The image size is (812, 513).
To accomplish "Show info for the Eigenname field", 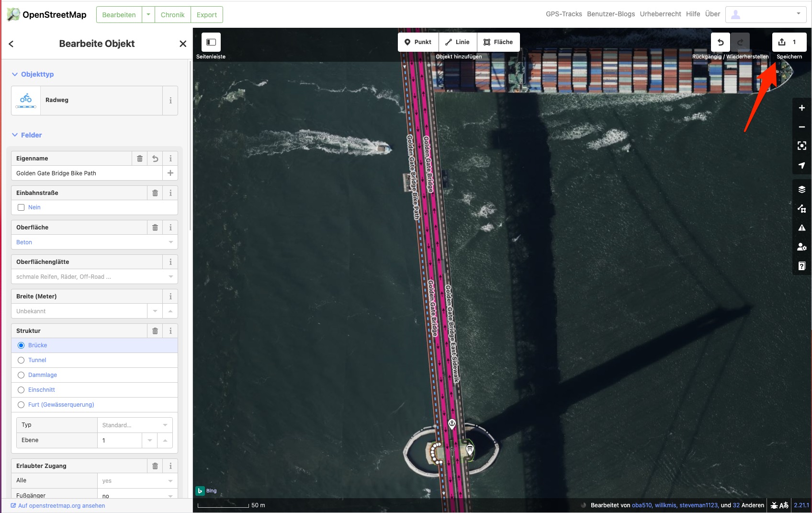I will pos(170,159).
